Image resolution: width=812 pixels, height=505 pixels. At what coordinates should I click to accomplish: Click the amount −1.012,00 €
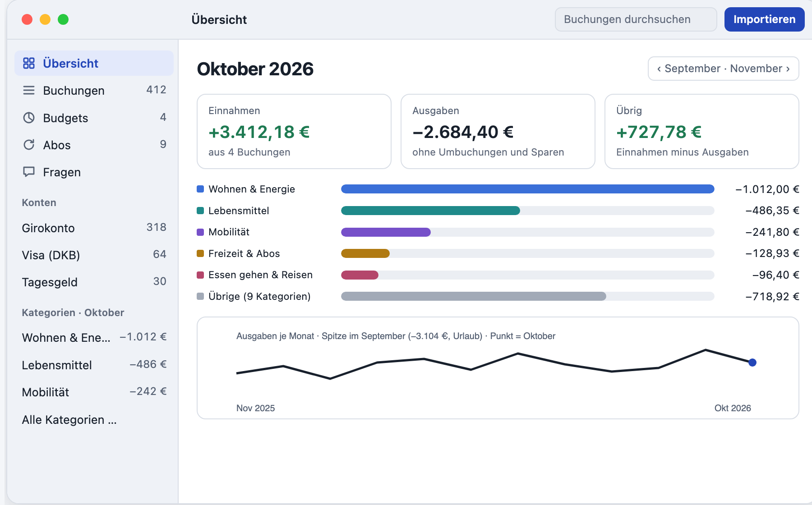tap(767, 189)
